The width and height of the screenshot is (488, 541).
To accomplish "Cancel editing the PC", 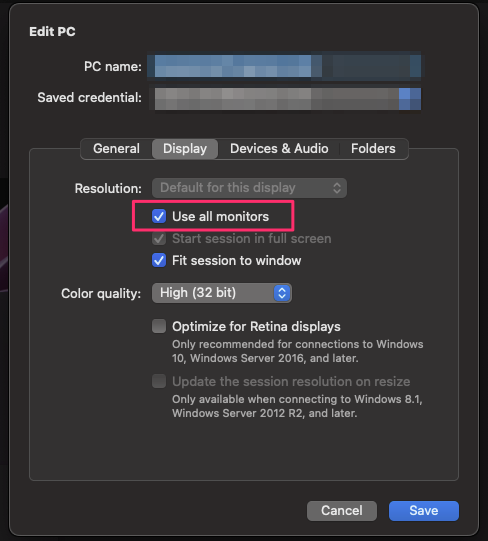I will (342, 511).
